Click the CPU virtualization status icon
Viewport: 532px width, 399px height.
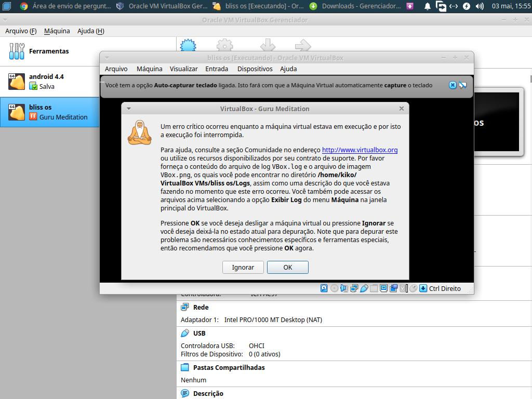tap(403, 288)
